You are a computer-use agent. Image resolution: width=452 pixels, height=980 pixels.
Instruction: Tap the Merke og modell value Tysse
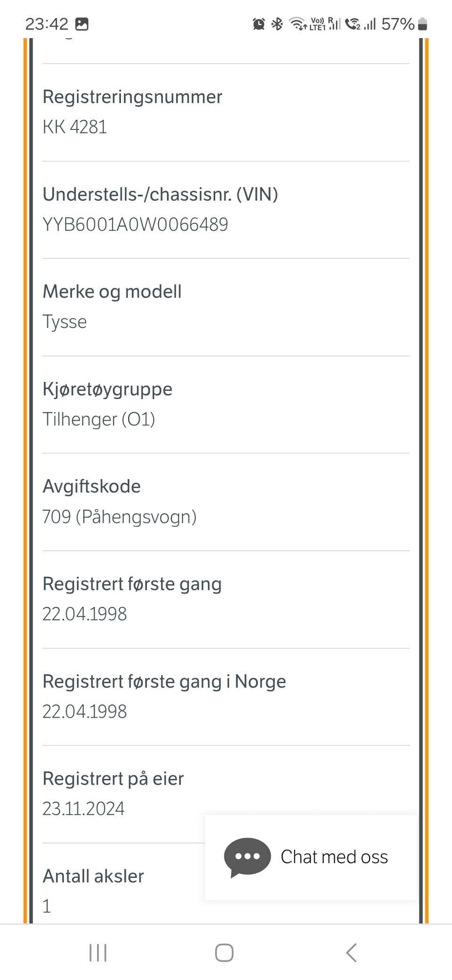(x=65, y=322)
